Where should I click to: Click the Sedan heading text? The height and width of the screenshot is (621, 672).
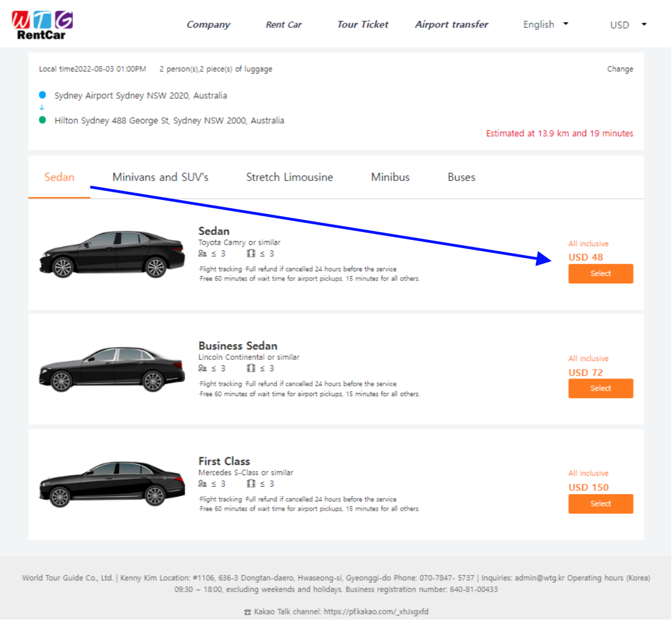click(x=214, y=231)
